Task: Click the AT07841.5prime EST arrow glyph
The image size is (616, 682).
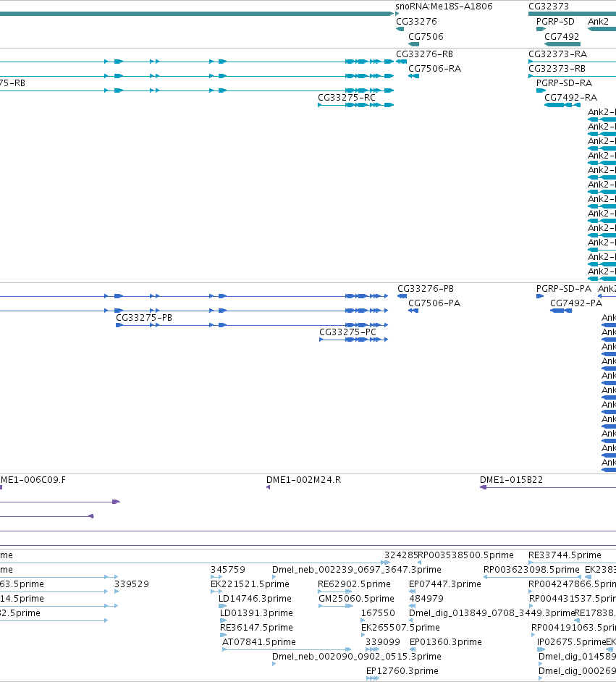Action: (x=287, y=649)
